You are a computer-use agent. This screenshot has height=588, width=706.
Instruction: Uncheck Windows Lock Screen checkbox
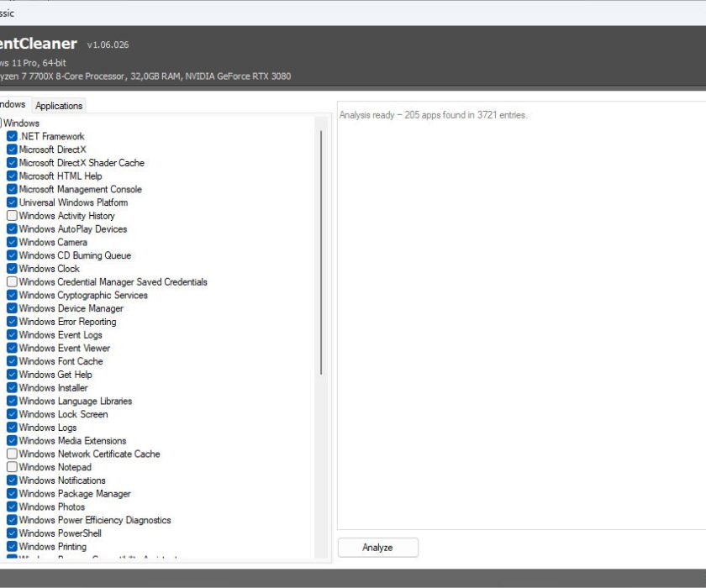pyautogui.click(x=12, y=414)
